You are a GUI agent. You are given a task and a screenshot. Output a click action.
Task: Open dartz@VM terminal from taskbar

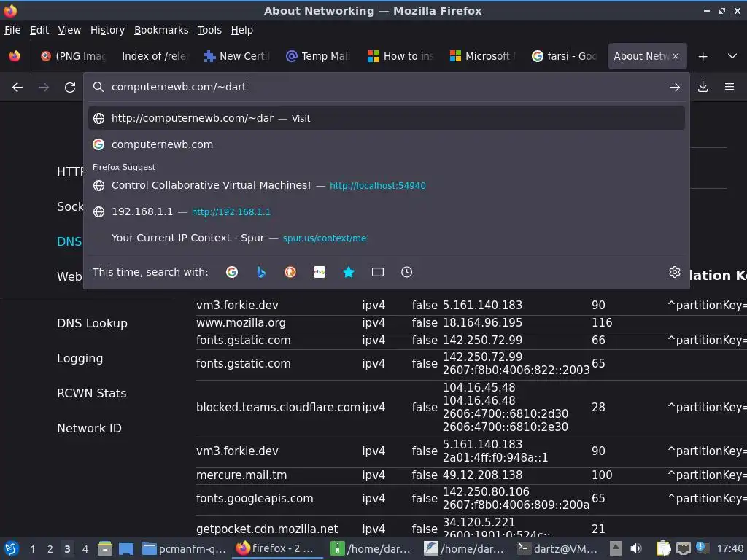(x=557, y=548)
